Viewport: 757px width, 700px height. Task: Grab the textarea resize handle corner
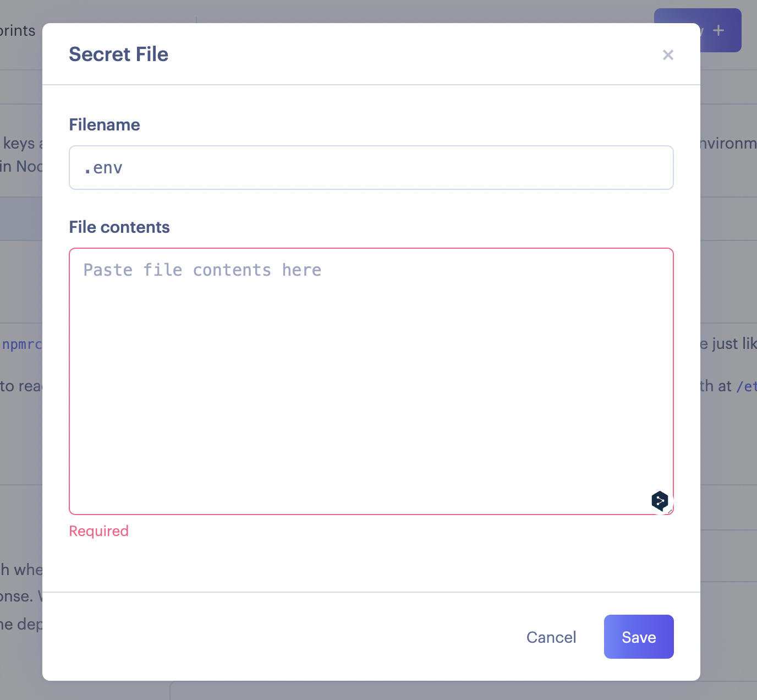pyautogui.click(x=670, y=511)
